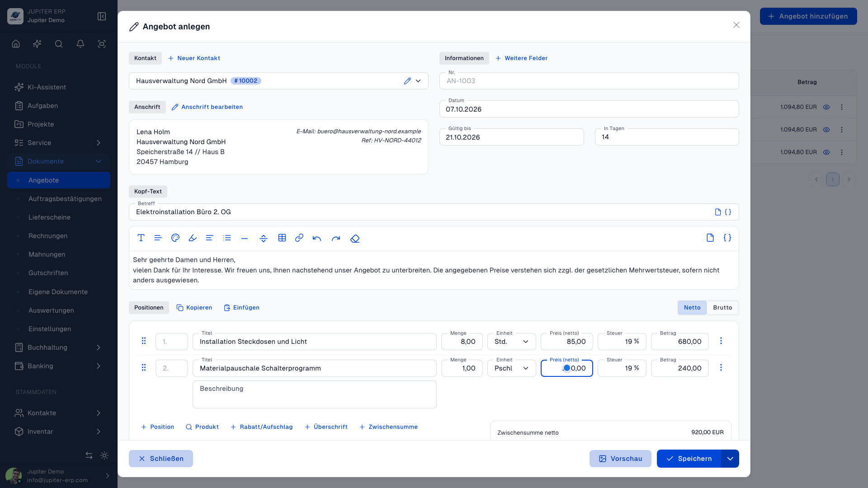Click the Vorschau button
This screenshot has height=488, width=868.
(620, 459)
